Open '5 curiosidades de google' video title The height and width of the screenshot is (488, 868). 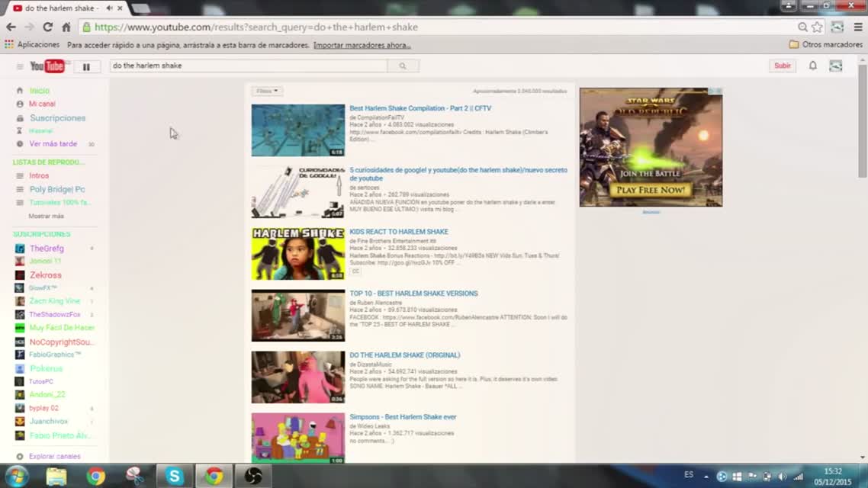458,175
